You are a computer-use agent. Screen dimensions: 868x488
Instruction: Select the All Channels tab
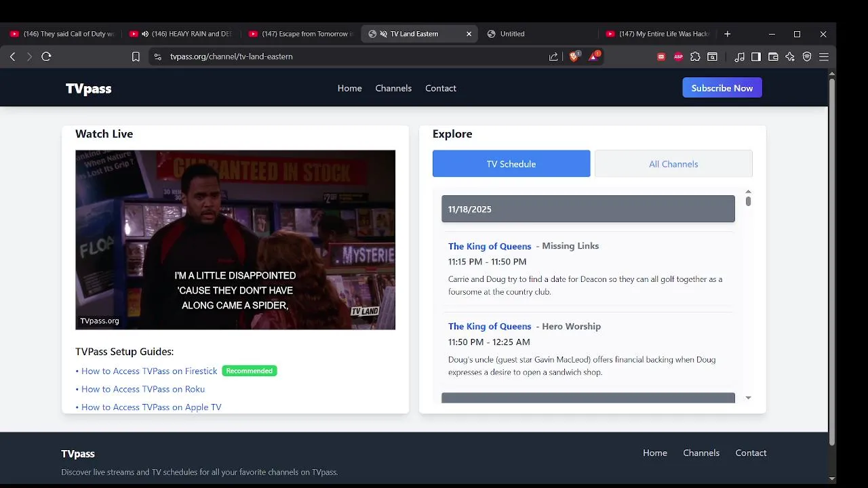coord(673,164)
